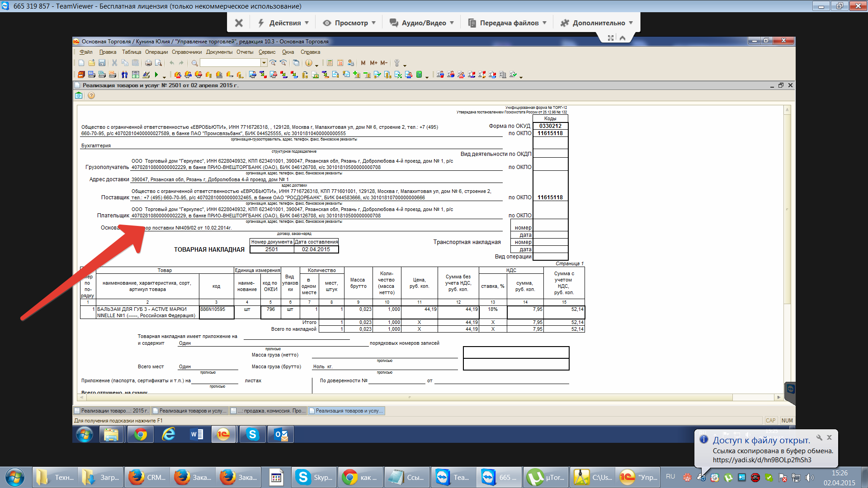Open the calculator icon in toolbar
The width and height of the screenshot is (868, 488).
point(330,63)
